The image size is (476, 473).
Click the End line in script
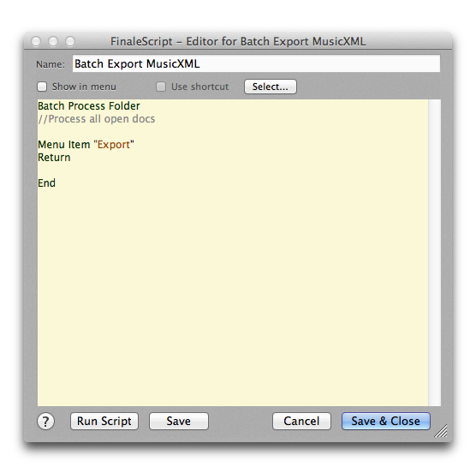click(47, 183)
